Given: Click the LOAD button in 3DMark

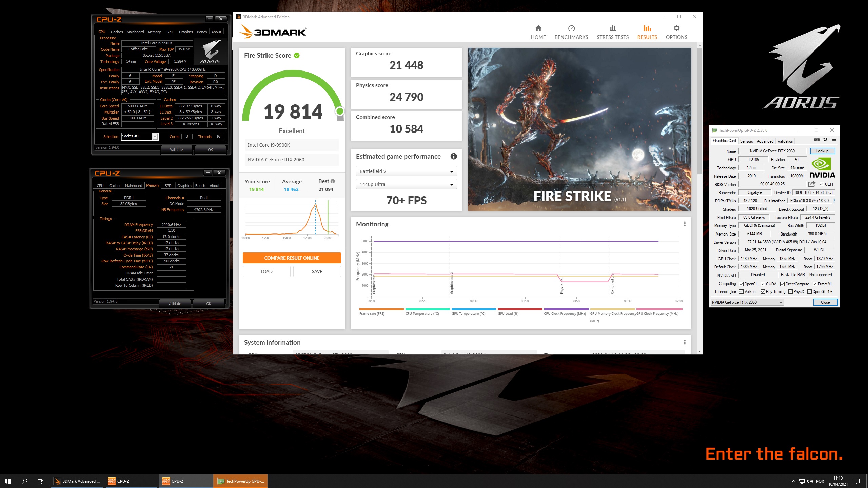Looking at the screenshot, I should [267, 271].
